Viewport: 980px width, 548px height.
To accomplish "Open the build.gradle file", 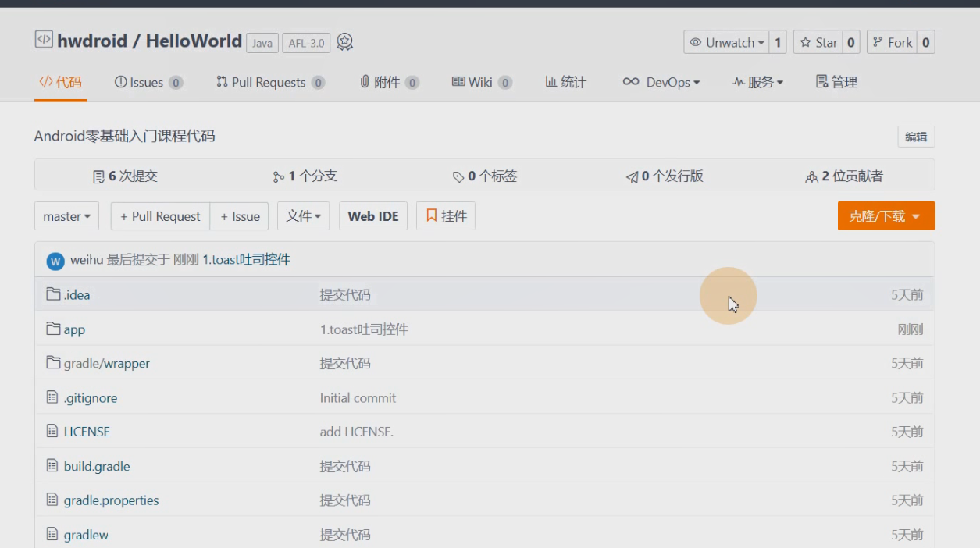I will (x=97, y=466).
